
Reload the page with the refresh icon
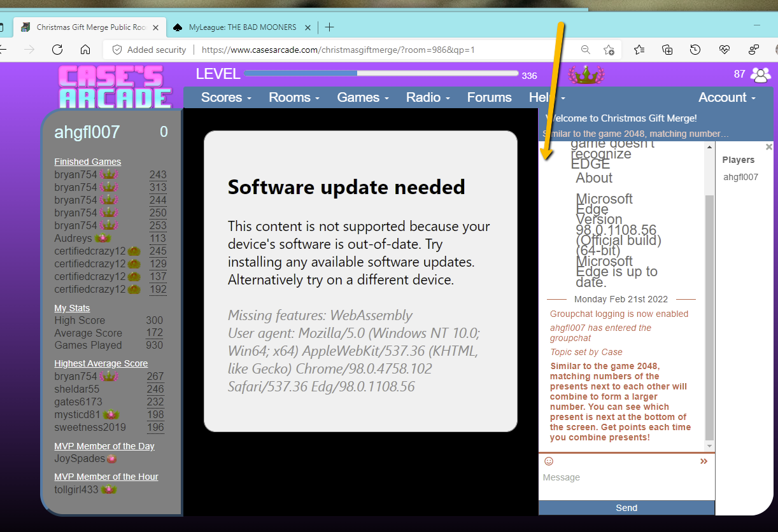57,50
